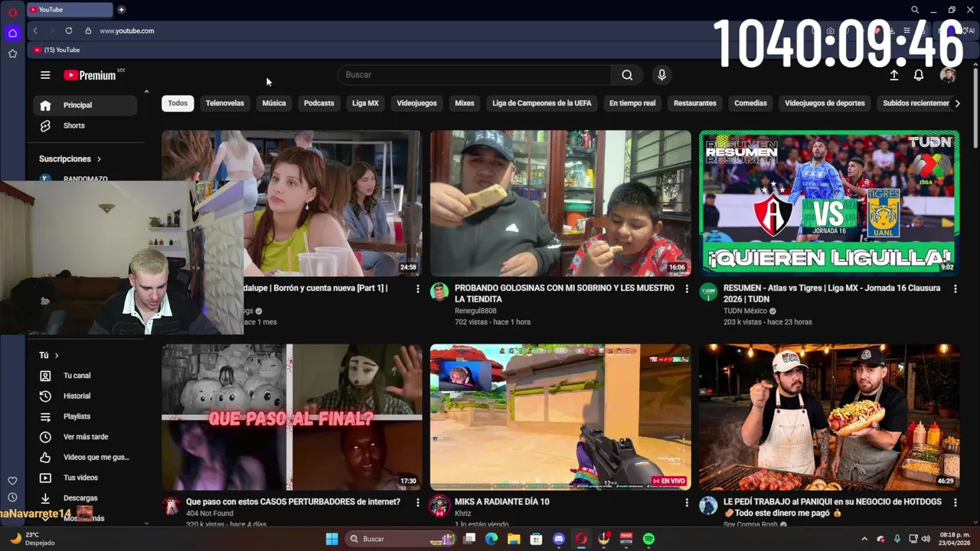This screenshot has width=980, height=551.
Task: Click the 404 Not Found channel avatar
Action: (171, 505)
